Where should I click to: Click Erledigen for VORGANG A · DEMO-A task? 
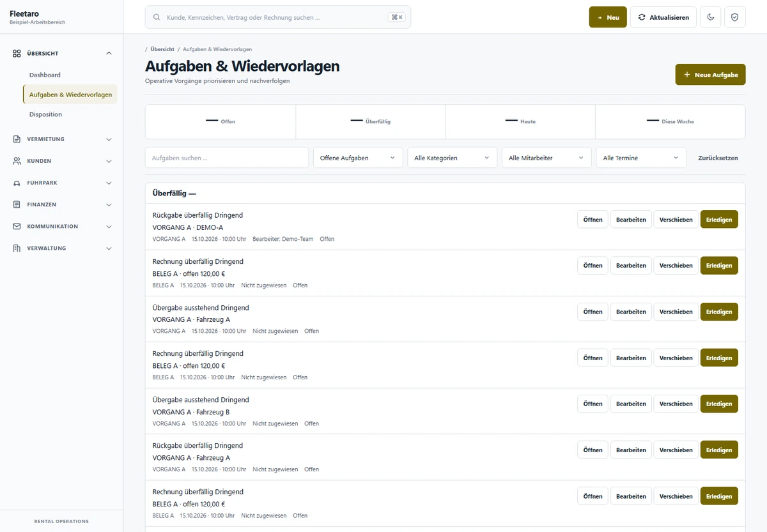(x=719, y=220)
